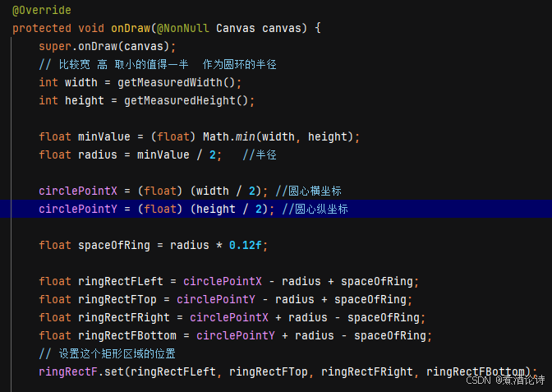The height and width of the screenshot is (392, 552).
Task: Click 'width' in the int width declaration
Action: point(81,82)
